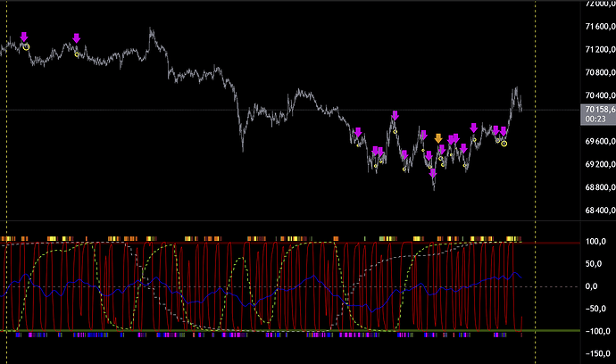The height and width of the screenshot is (364, 616).
Task: Click the orange down arrow signal marker
Action: pyautogui.click(x=437, y=138)
